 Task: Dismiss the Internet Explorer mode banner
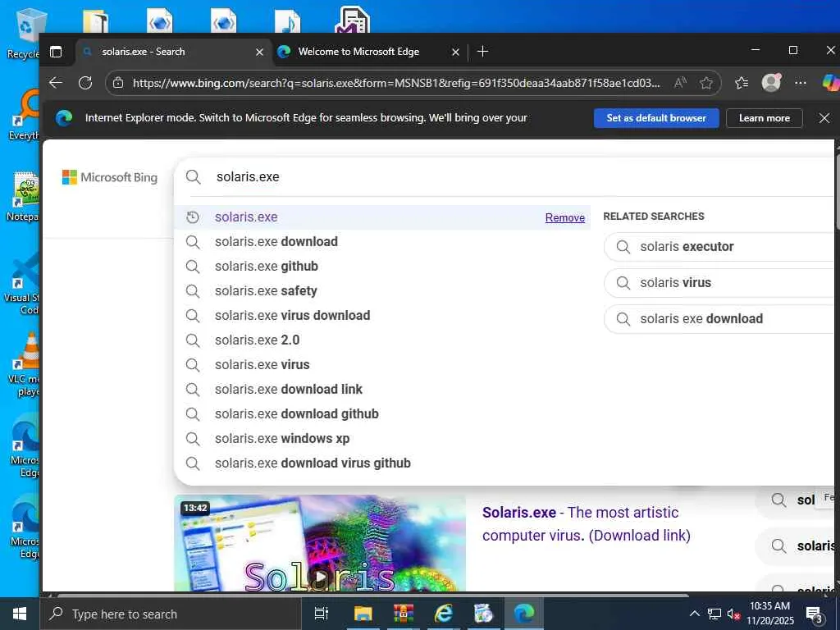[824, 118]
